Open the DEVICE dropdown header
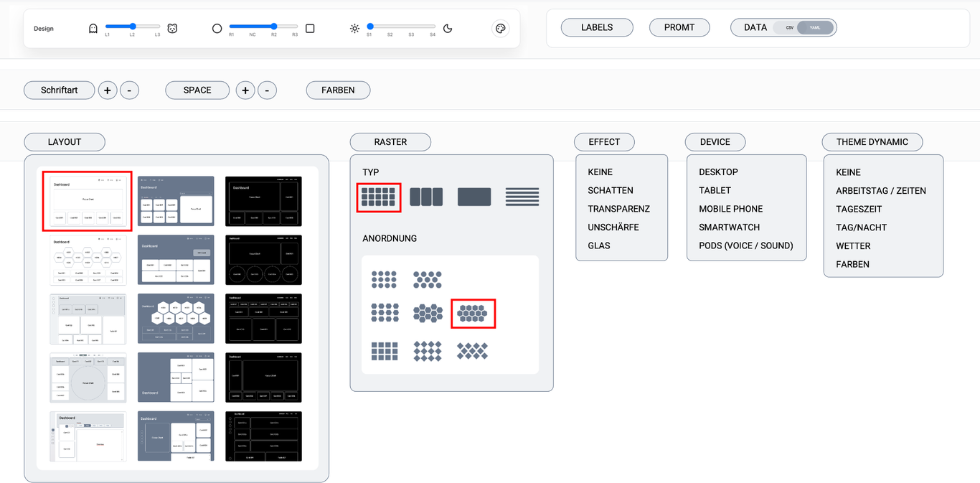This screenshot has height=483, width=980. coord(715,142)
